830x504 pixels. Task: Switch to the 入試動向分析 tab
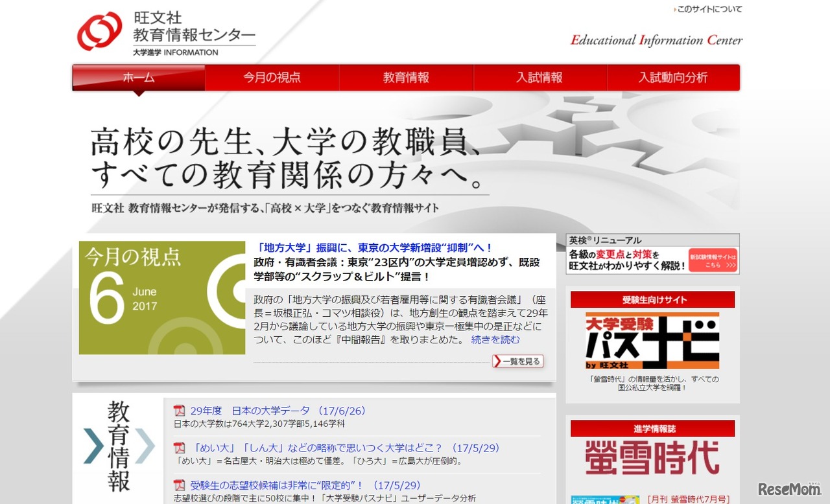674,78
